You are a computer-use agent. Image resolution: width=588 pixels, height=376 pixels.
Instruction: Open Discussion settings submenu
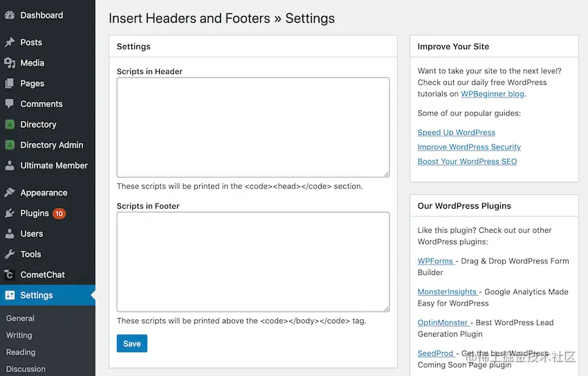pyautogui.click(x=26, y=369)
